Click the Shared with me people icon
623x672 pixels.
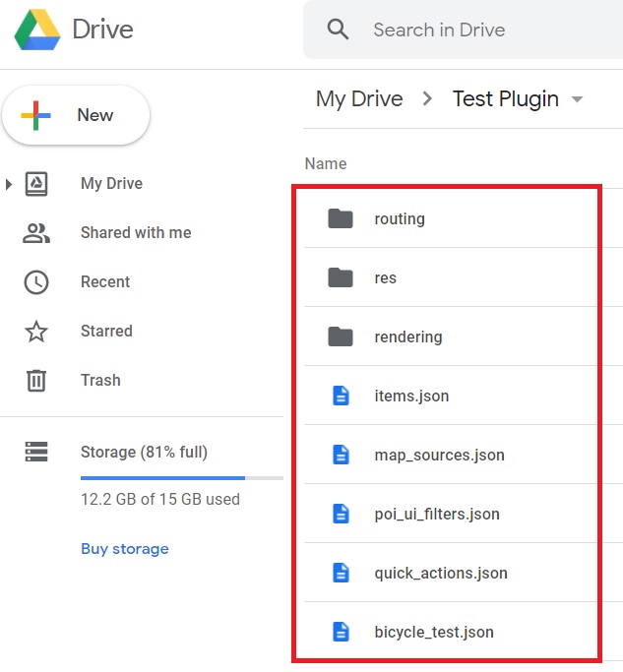click(x=36, y=232)
